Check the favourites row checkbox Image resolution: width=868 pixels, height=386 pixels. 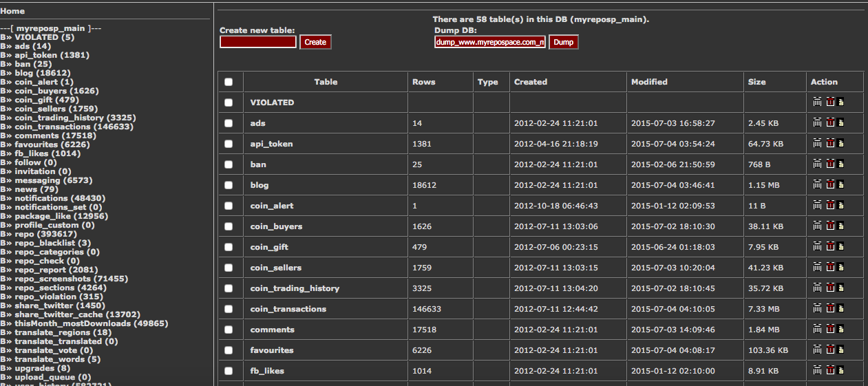point(229,350)
